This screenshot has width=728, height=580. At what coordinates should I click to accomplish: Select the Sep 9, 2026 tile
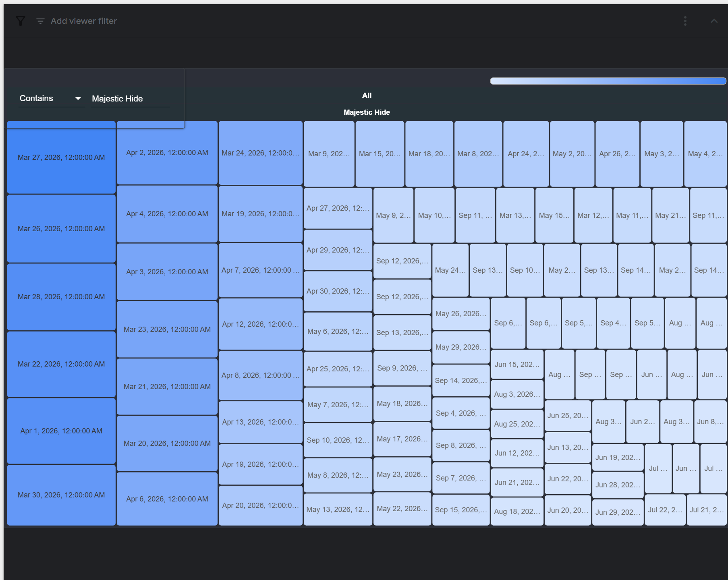(402, 368)
